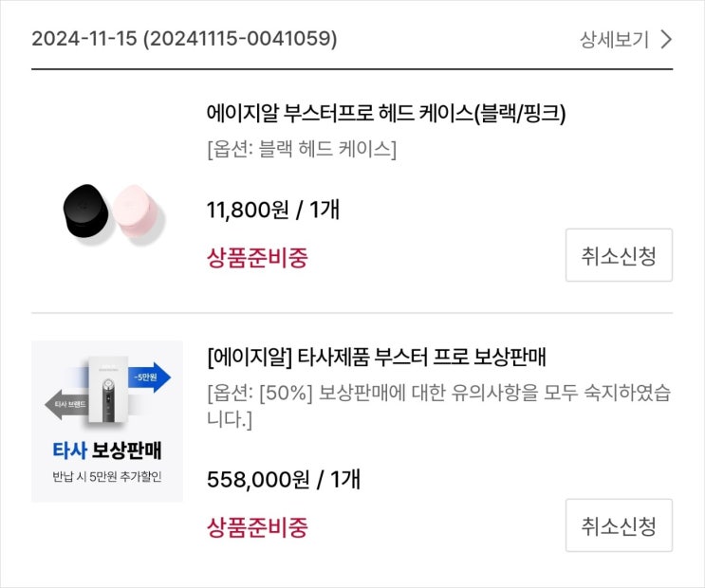Open 타사제품 부스터 프로 보상판매 product title
Screen dimensions: 705x588
pyautogui.click(x=377, y=358)
